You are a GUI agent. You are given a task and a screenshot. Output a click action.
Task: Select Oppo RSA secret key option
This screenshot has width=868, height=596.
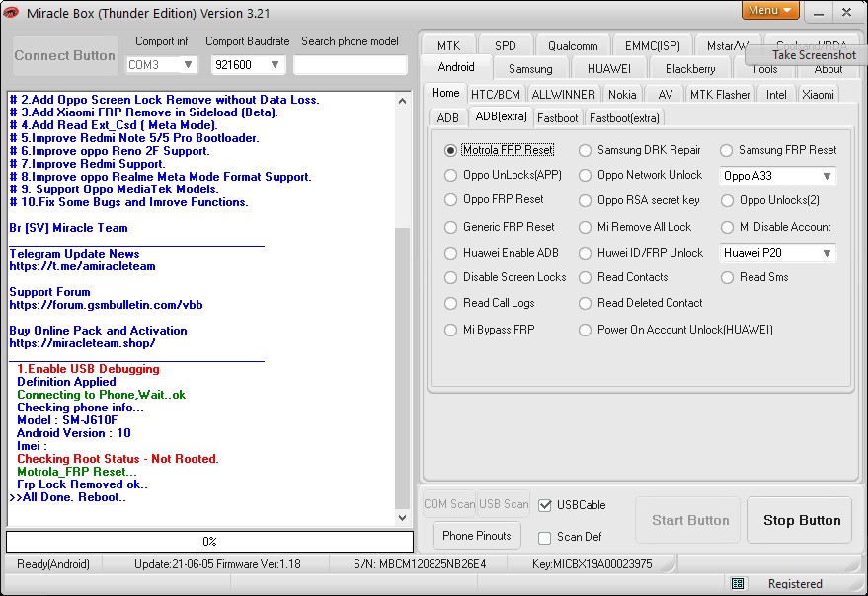[x=585, y=200]
